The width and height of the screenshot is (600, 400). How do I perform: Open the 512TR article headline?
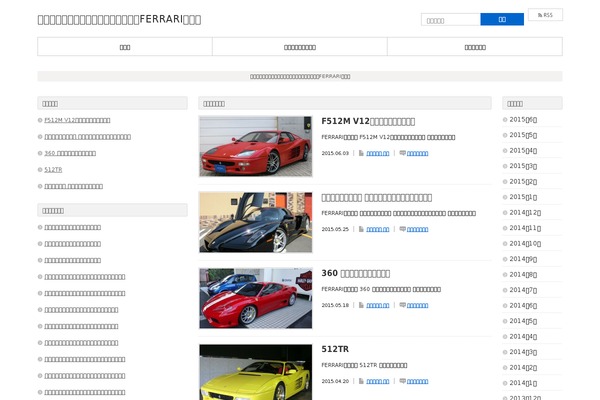pos(335,349)
